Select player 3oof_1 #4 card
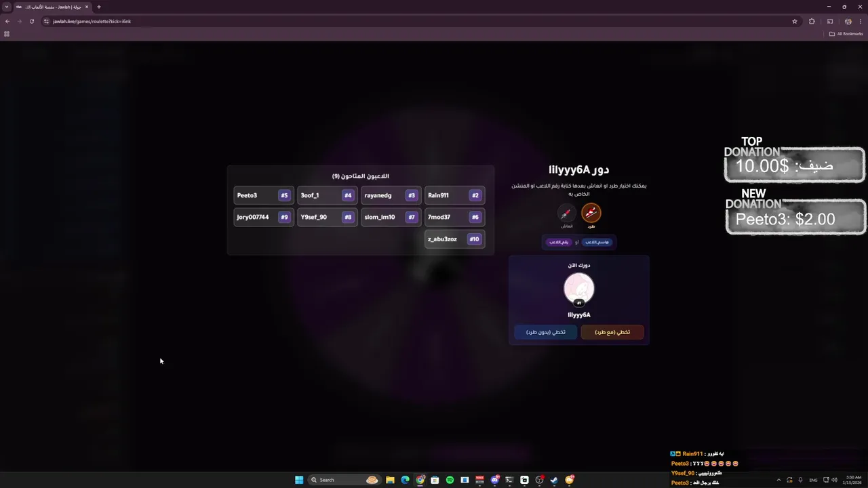 (x=327, y=195)
